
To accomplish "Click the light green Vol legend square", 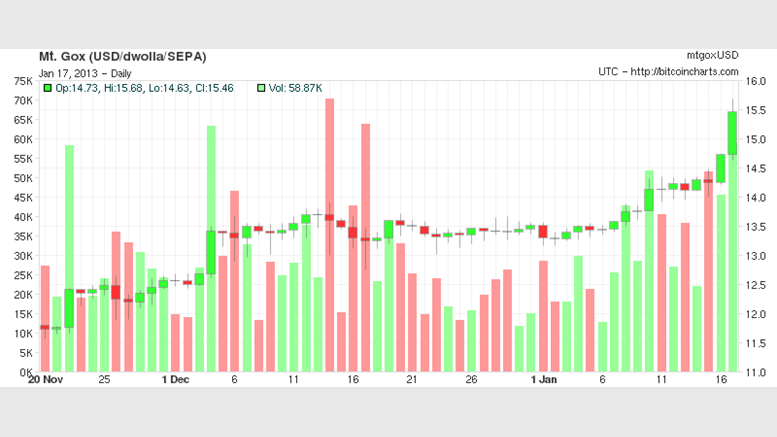I will click(x=261, y=88).
